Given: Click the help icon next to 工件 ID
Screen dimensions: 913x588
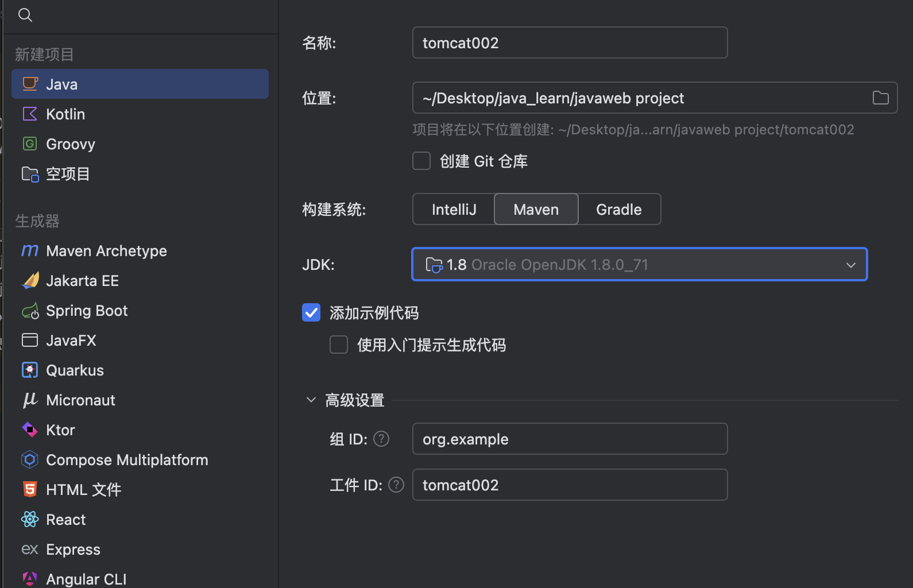Looking at the screenshot, I should click(x=396, y=485).
